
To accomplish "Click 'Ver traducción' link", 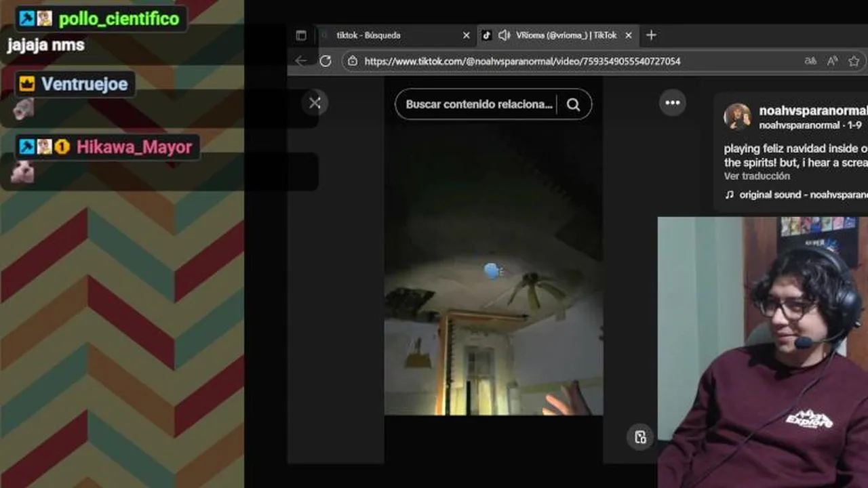I will pyautogui.click(x=757, y=176).
